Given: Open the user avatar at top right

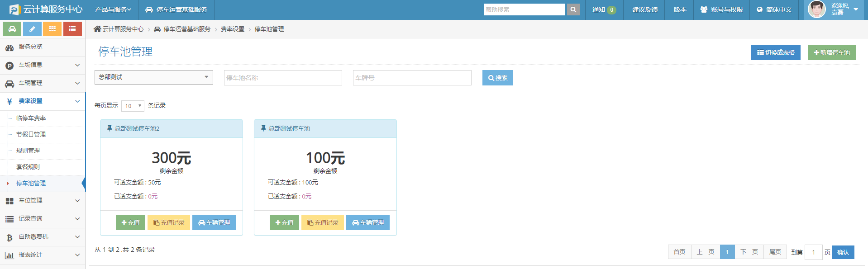Looking at the screenshot, I should (x=816, y=9).
